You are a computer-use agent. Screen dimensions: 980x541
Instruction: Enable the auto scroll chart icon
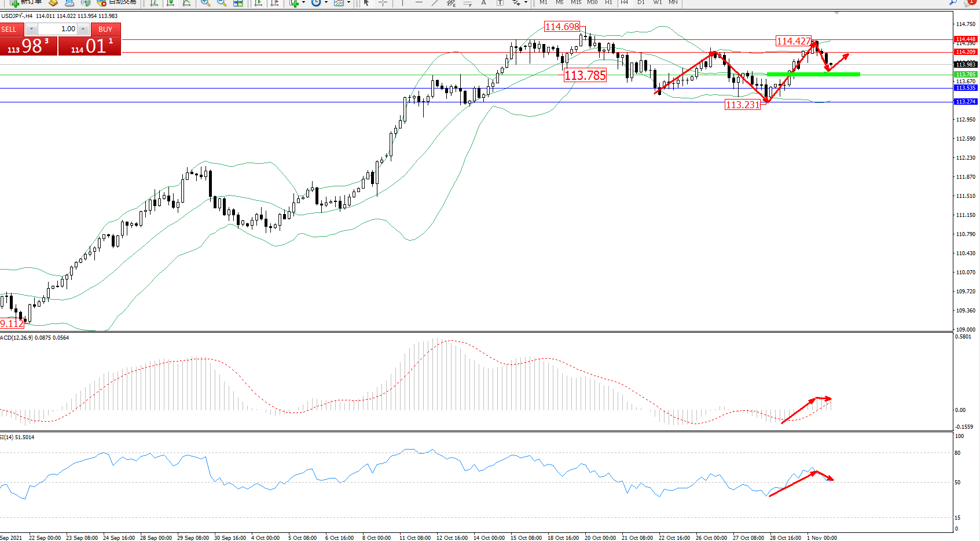click(x=258, y=3)
